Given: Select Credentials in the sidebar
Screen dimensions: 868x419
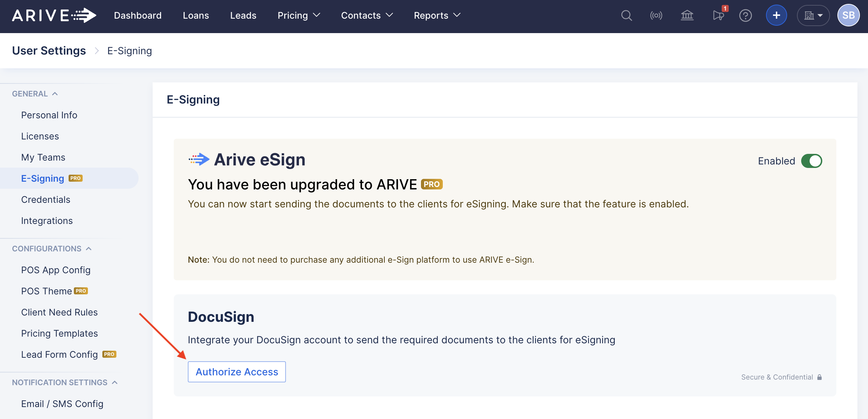Looking at the screenshot, I should click(46, 200).
